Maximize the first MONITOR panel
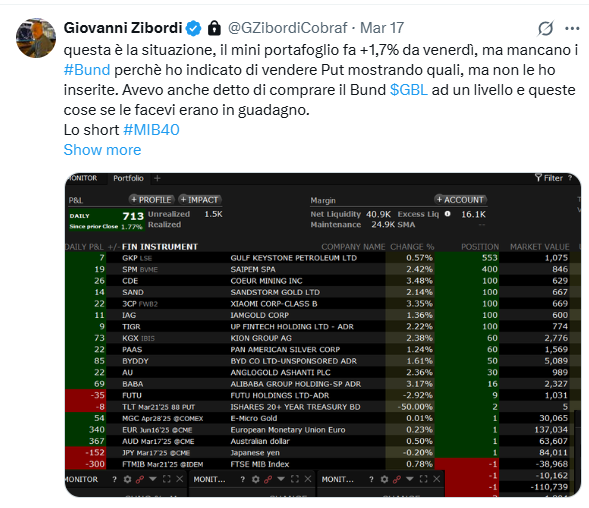589x508 pixels. pos(166,479)
